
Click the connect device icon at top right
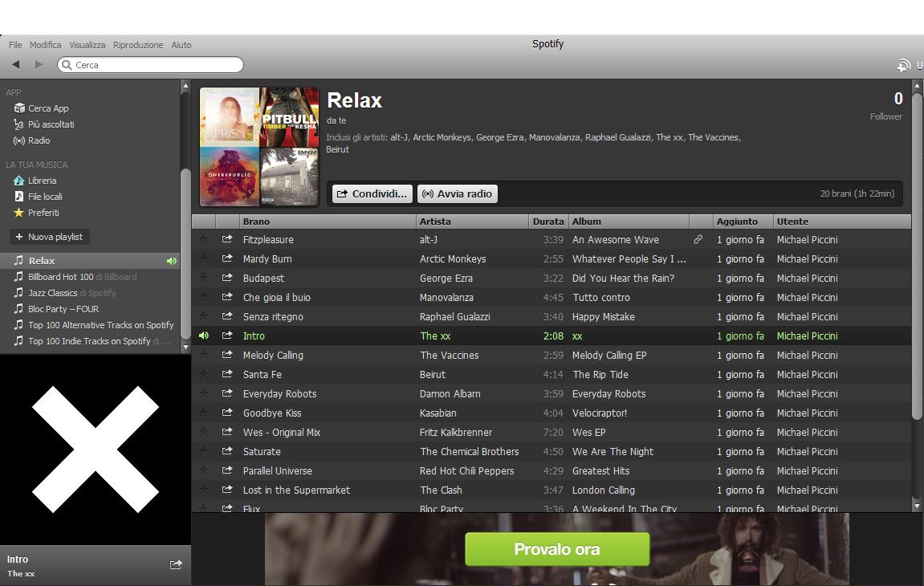[x=903, y=66]
